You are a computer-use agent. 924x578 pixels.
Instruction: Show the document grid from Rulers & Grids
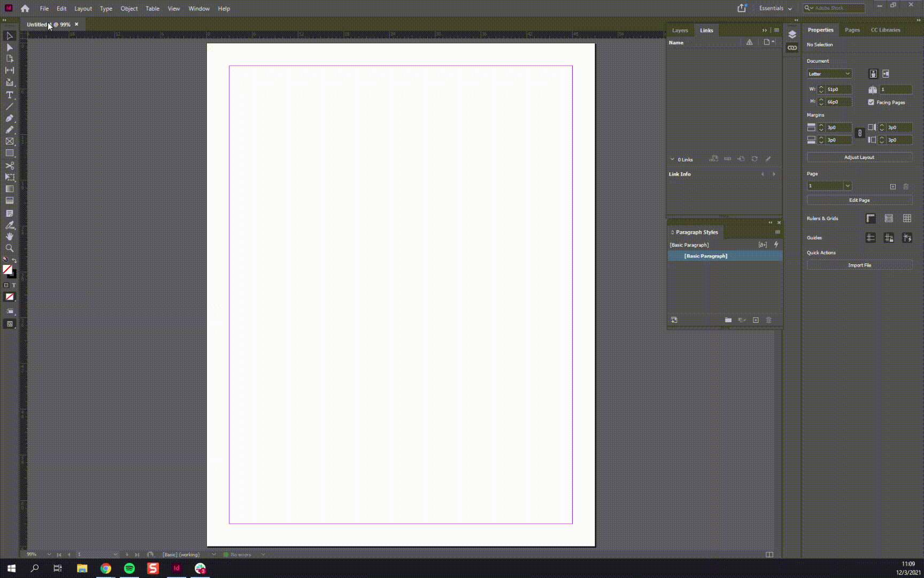pyautogui.click(x=907, y=218)
